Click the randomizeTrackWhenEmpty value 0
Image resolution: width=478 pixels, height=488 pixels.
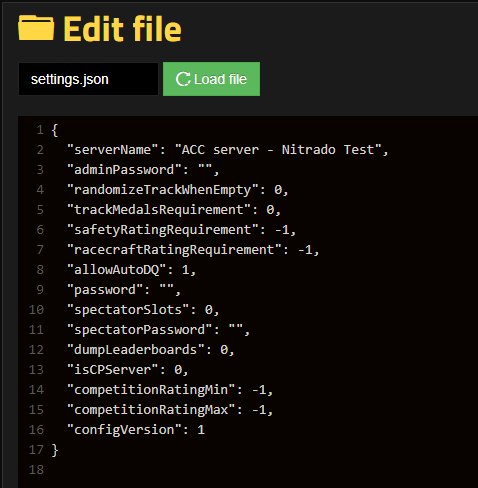278,190
